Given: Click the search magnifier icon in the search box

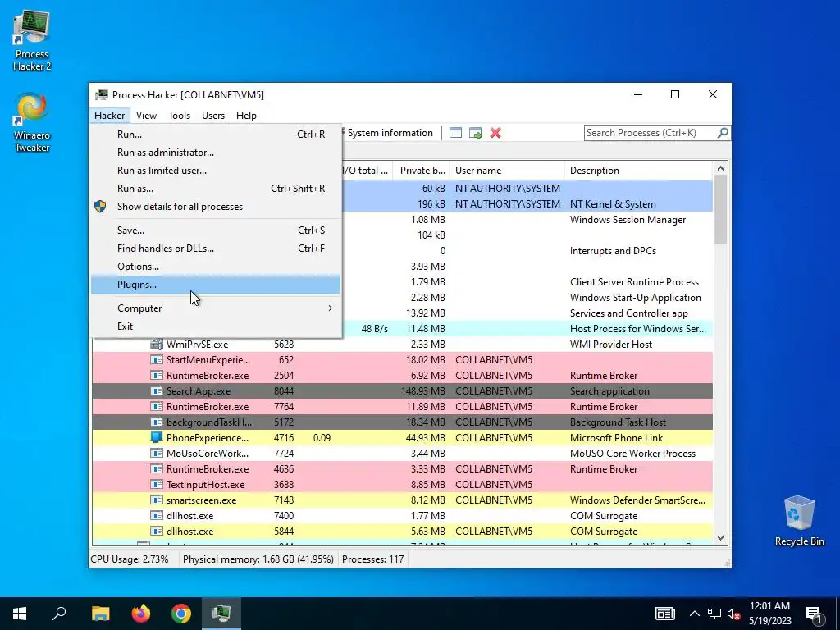Looking at the screenshot, I should point(723,132).
